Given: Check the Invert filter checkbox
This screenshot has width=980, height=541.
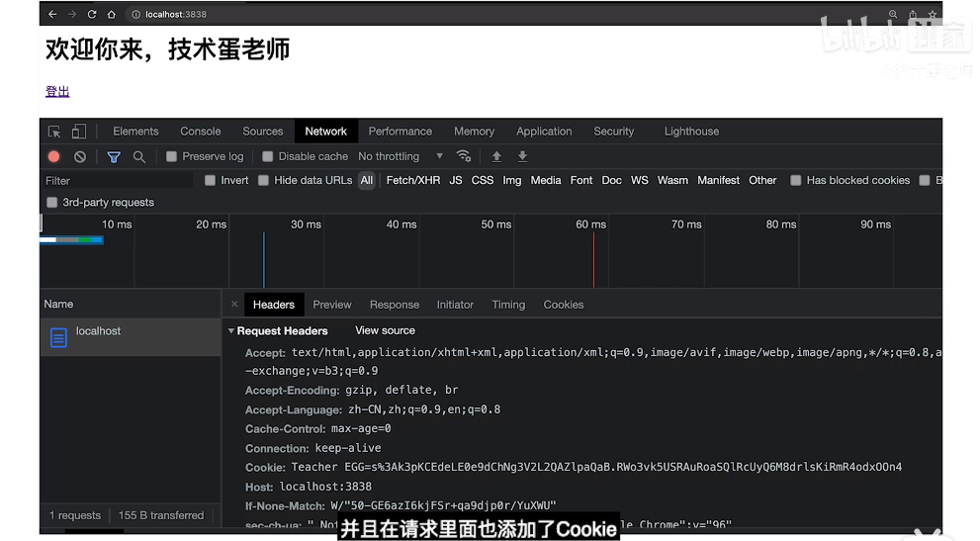Looking at the screenshot, I should point(210,180).
